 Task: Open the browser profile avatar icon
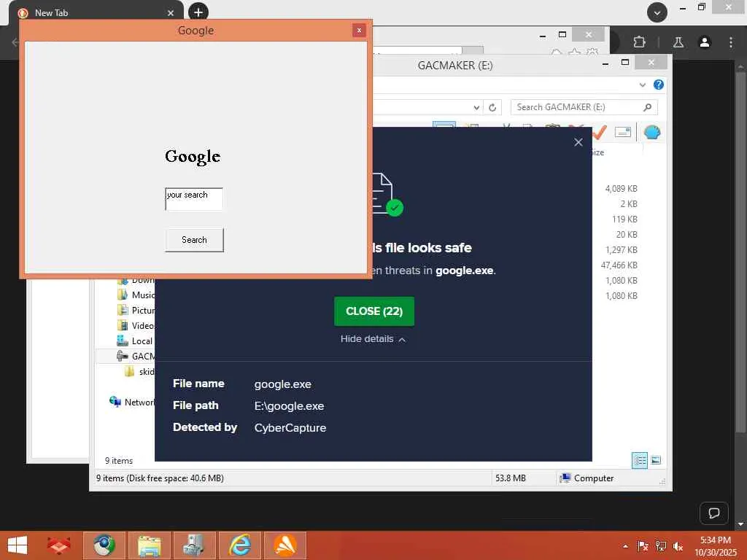[705, 42]
